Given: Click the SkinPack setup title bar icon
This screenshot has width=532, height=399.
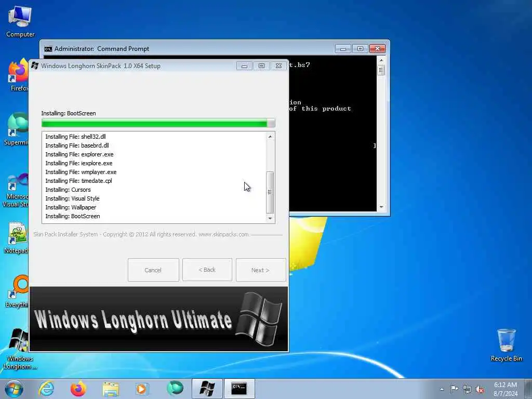Looking at the screenshot, I should click(35, 66).
